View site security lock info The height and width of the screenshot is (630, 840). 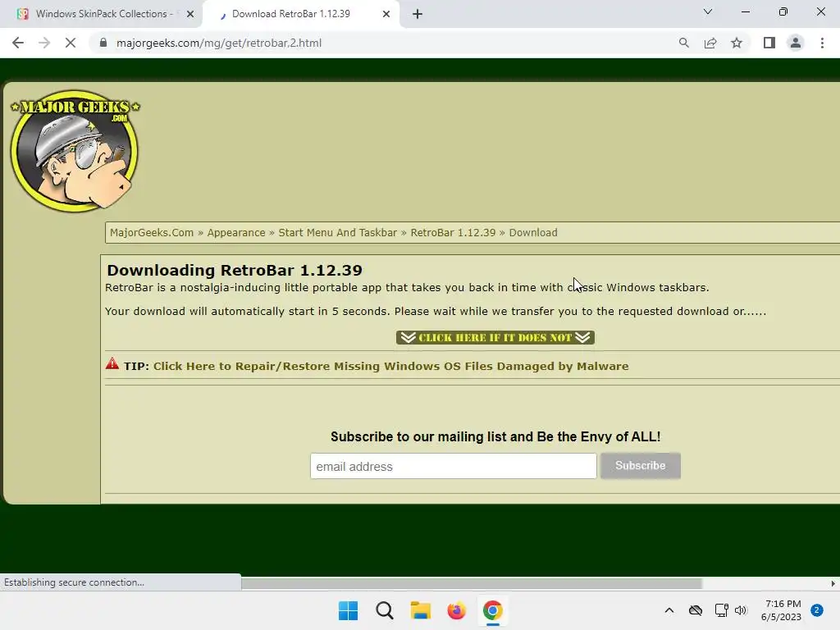pyautogui.click(x=103, y=43)
